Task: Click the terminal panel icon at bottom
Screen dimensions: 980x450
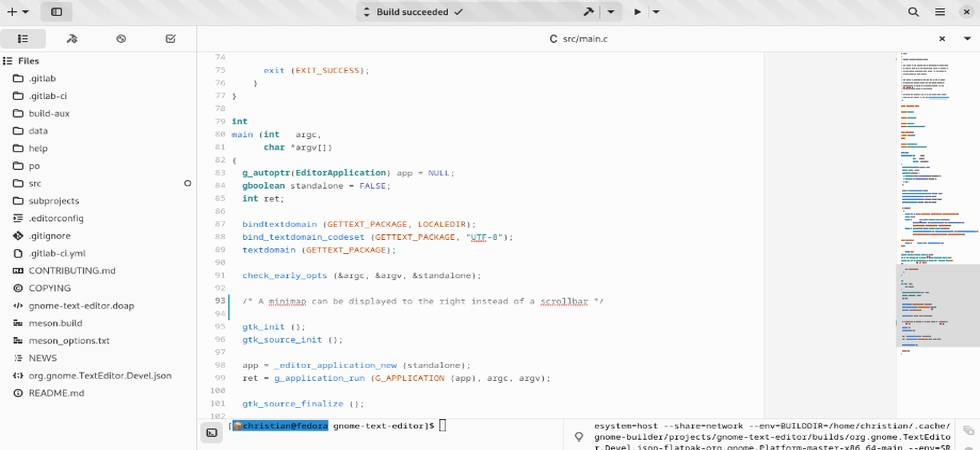Action: pyautogui.click(x=212, y=432)
